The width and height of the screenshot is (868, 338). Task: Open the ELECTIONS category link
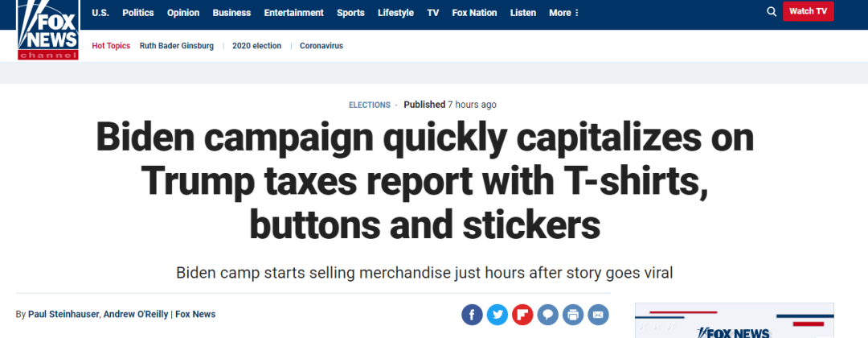[x=369, y=105]
